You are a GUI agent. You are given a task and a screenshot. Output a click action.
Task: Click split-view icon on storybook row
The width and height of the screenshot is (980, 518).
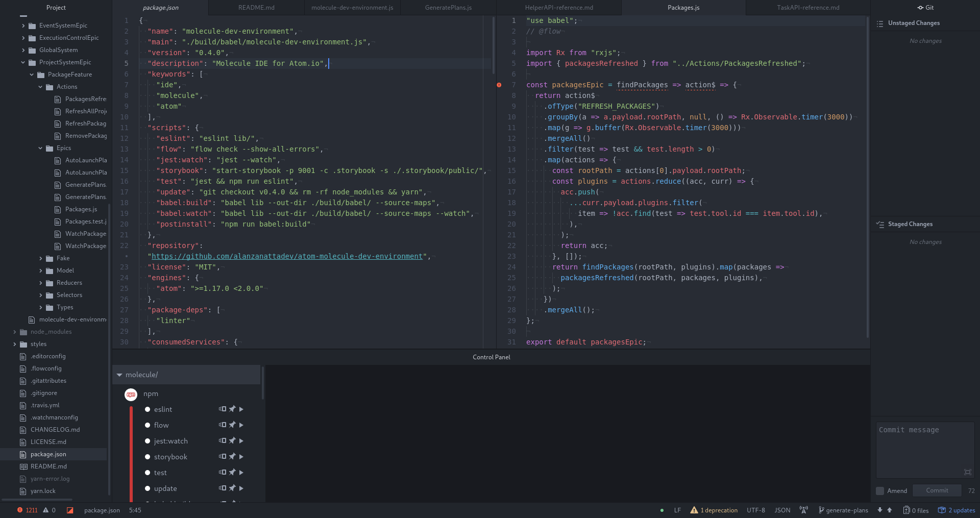(223, 457)
